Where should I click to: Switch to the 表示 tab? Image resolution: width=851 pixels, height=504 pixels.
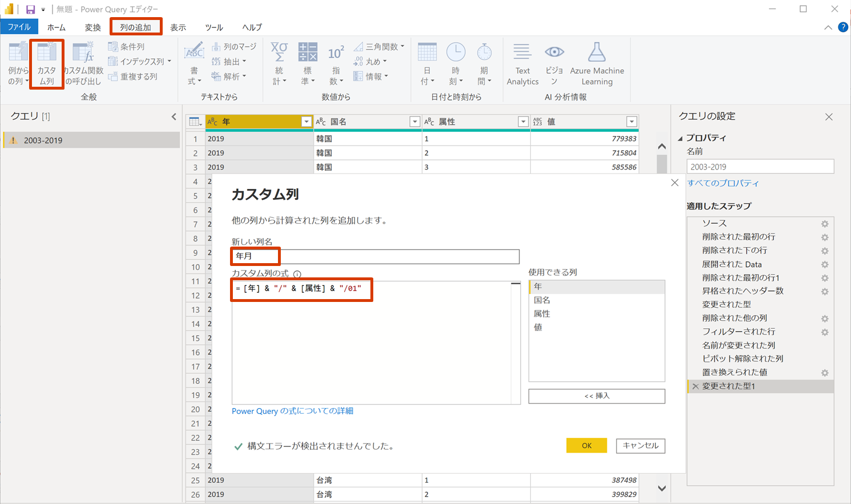[178, 27]
